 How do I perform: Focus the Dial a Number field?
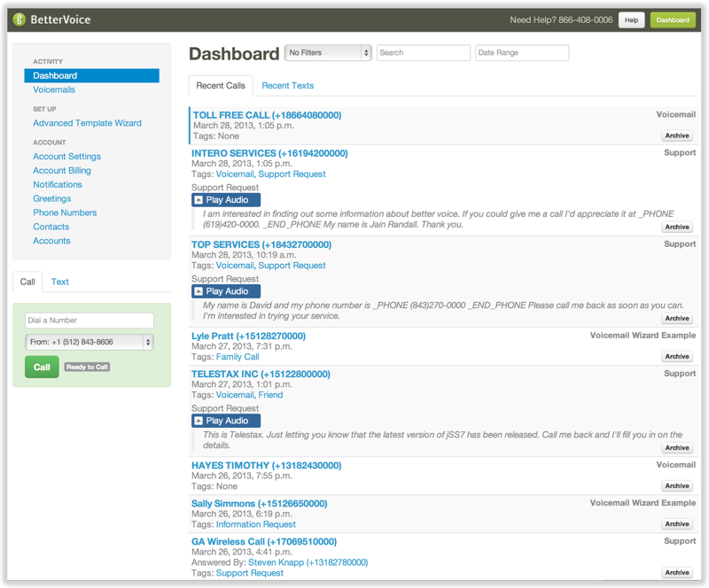tap(90, 321)
